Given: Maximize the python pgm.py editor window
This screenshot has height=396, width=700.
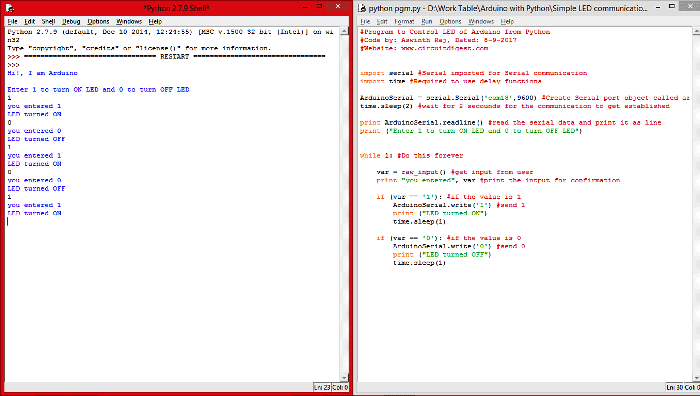Looking at the screenshot, I should (672, 7).
